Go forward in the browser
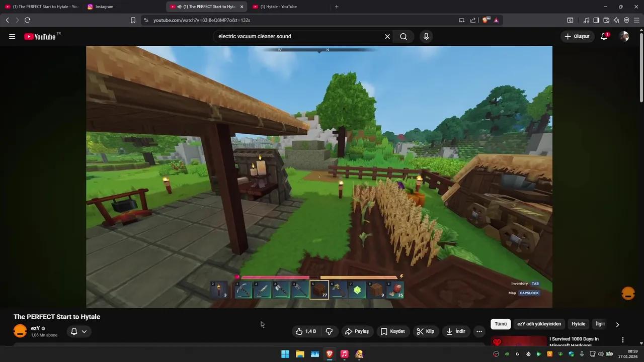The width and height of the screenshot is (644, 362). [17, 20]
